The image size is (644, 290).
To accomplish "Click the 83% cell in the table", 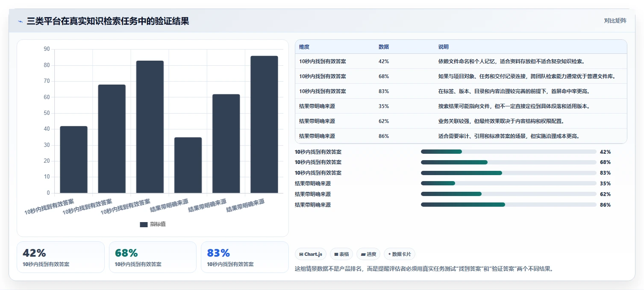I will coord(384,91).
